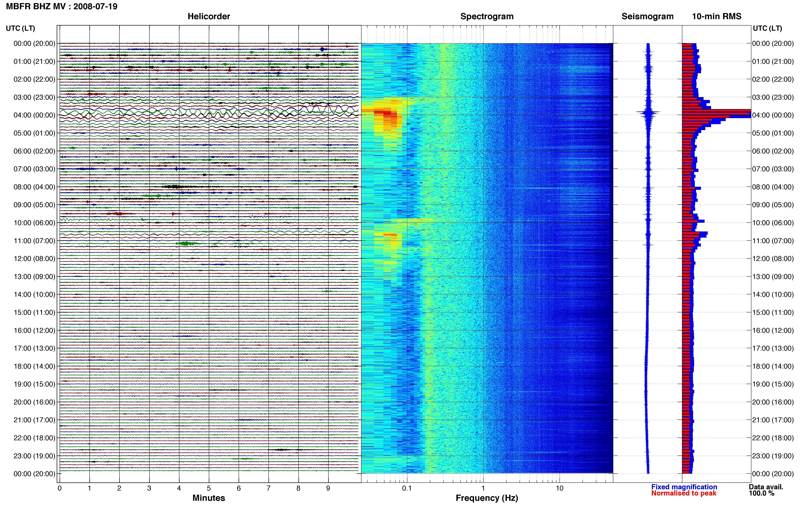This screenshot has width=812, height=508.
Task: Click the 'Data avail.' label
Action: (766, 487)
